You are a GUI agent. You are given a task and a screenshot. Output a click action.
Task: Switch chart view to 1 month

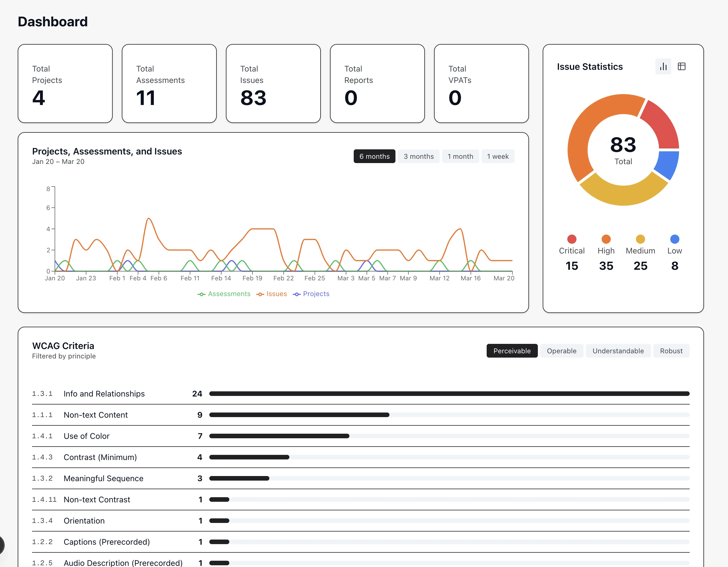click(461, 156)
